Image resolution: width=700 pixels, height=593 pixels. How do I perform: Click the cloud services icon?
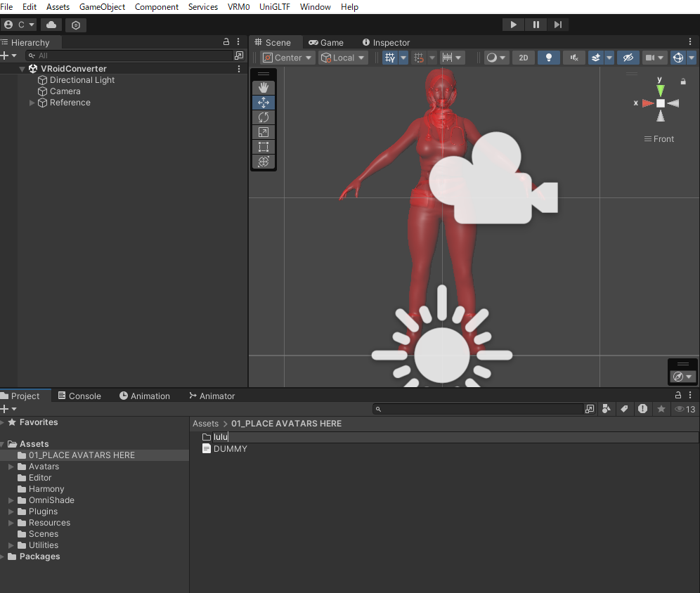[51, 25]
